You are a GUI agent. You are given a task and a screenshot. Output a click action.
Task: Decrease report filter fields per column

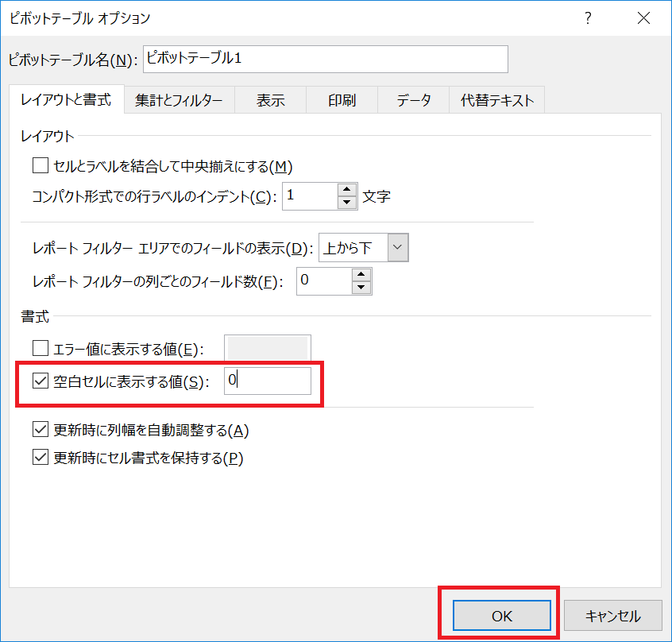(361, 288)
